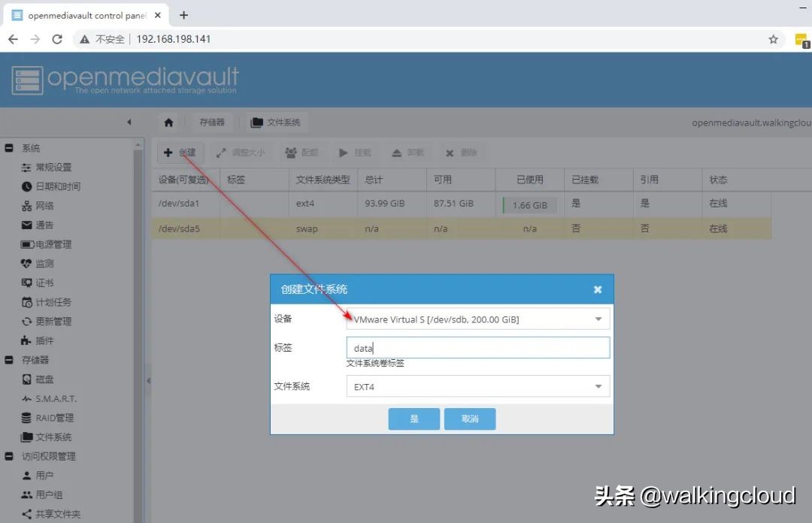Select the /dev/sda5 row
Image resolution: width=812 pixels, height=523 pixels.
pyautogui.click(x=462, y=228)
